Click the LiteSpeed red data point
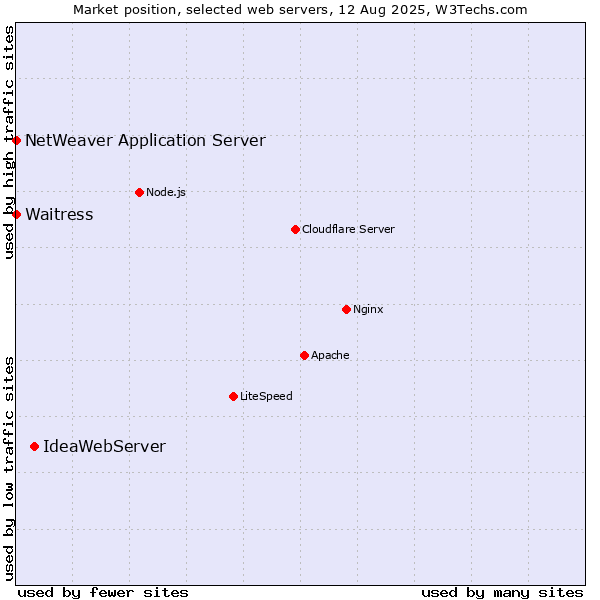Viewport: 600px width, 600px height. point(233,396)
